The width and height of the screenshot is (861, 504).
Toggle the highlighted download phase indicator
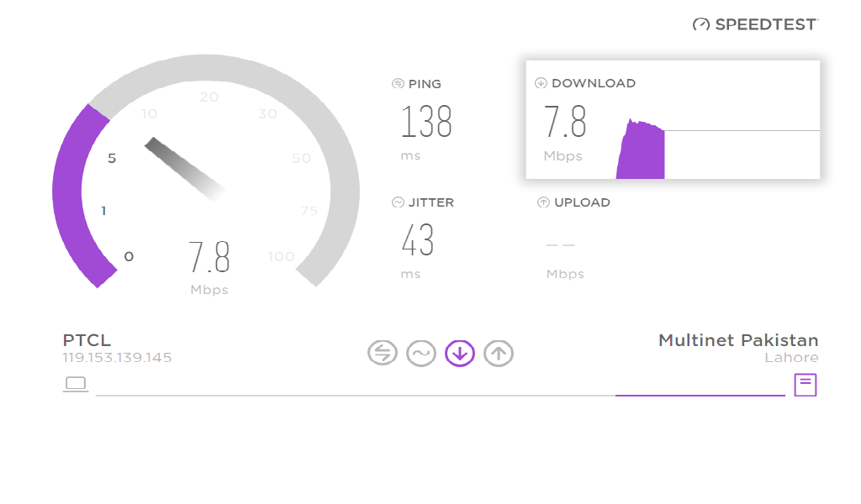(460, 353)
